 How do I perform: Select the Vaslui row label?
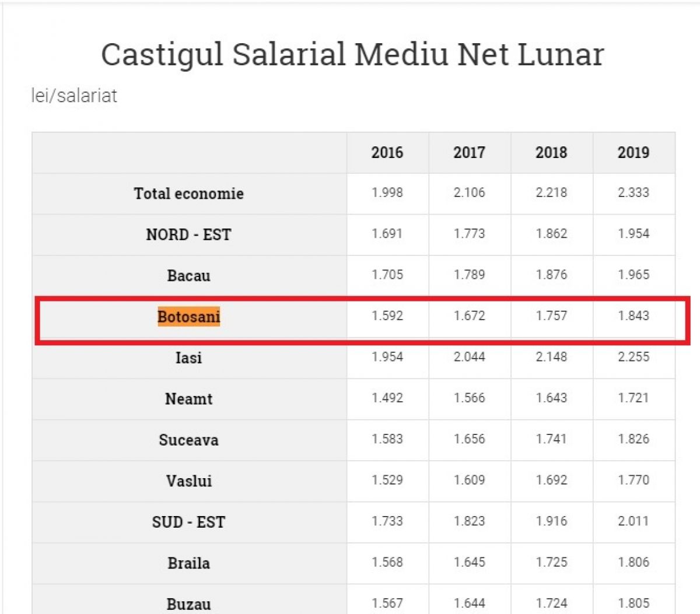[x=188, y=481]
